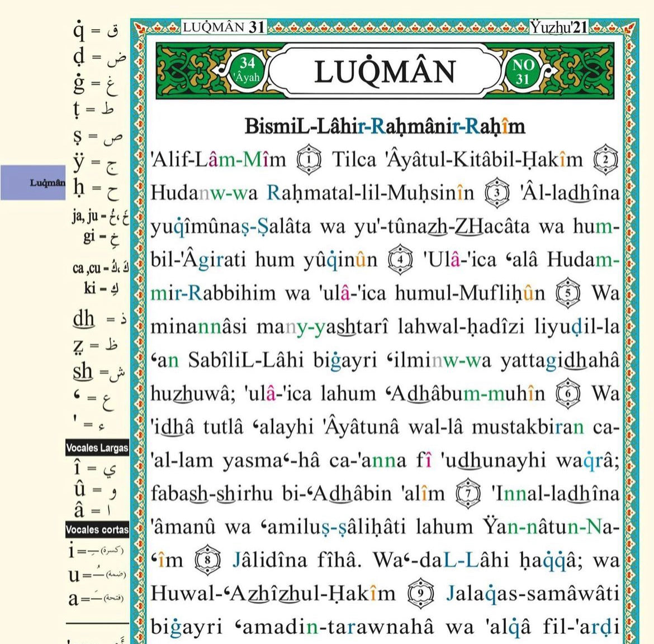The image size is (654, 644).
Task: Select the ayah 9 marker after Huwal-ʻAzhîzhul-Ḥakîm
Action: (x=419, y=594)
